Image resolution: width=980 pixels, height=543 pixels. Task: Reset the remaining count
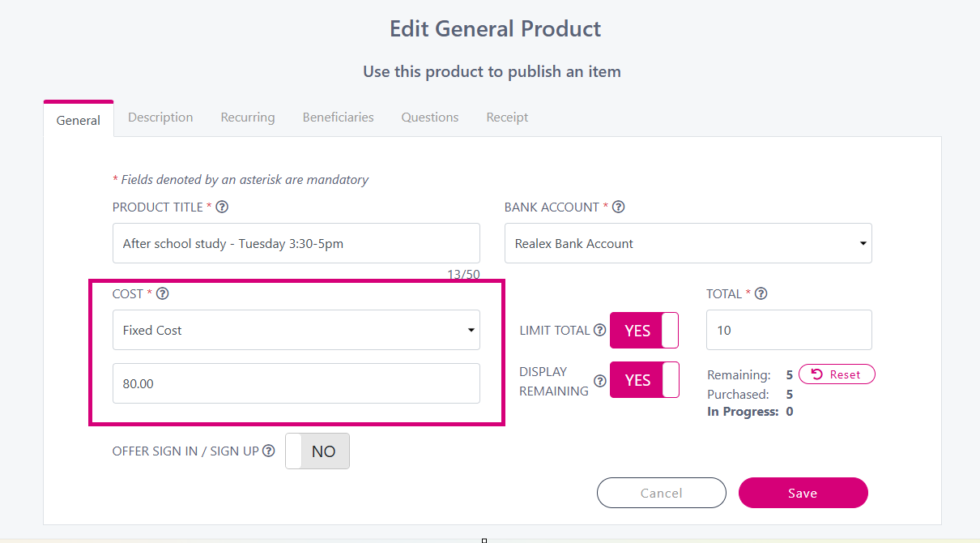point(837,374)
